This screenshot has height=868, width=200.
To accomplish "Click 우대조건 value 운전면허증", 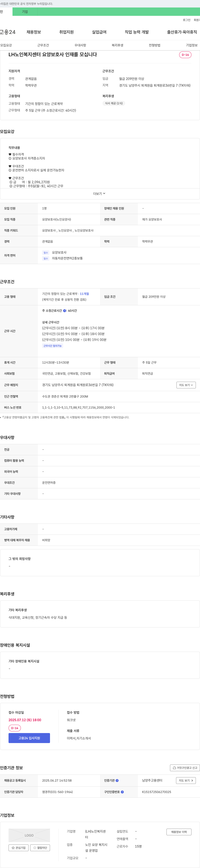I will [x=49, y=483].
